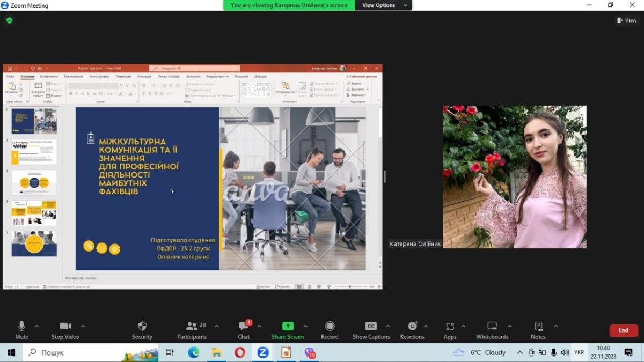Toggle Stop Video in Zoom
The width and height of the screenshot is (644, 362).
point(65,330)
